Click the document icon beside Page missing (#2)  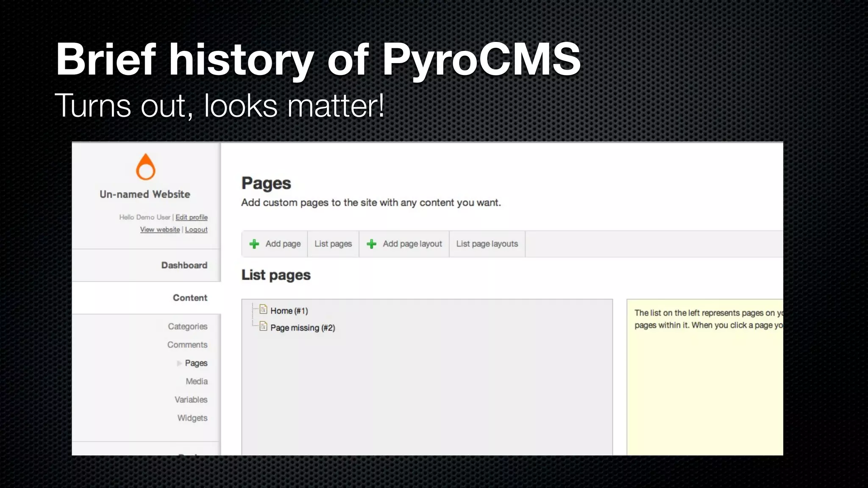263,326
